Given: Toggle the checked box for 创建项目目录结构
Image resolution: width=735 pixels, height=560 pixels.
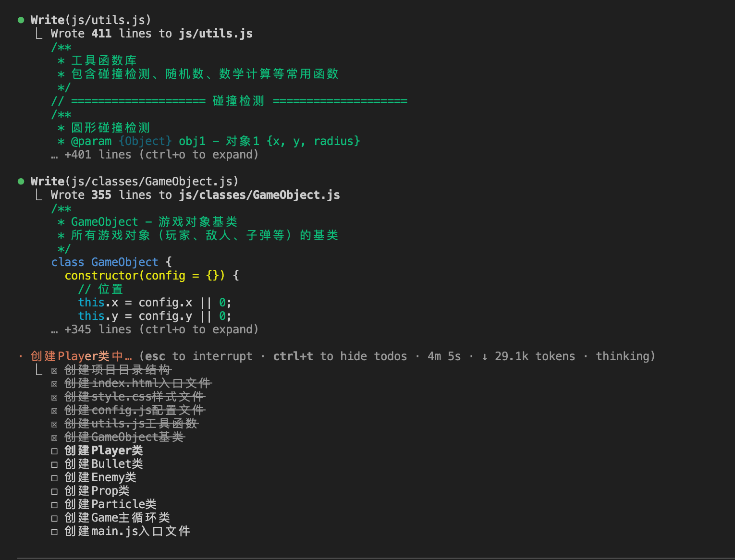Looking at the screenshot, I should coord(54,370).
